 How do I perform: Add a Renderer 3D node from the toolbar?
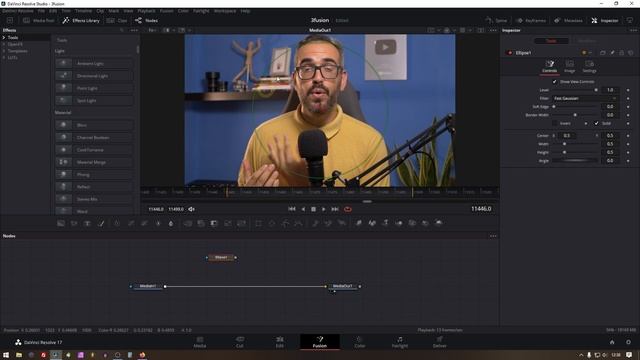click(439, 223)
